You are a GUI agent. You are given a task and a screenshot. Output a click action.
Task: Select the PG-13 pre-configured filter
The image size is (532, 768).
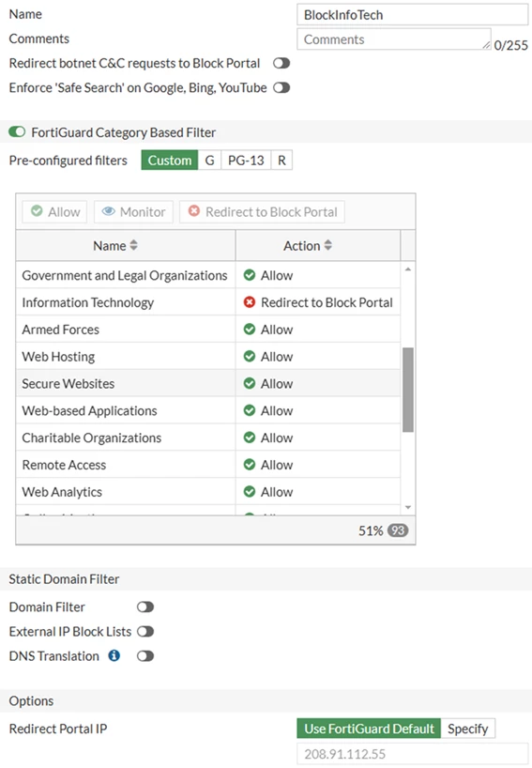246,161
